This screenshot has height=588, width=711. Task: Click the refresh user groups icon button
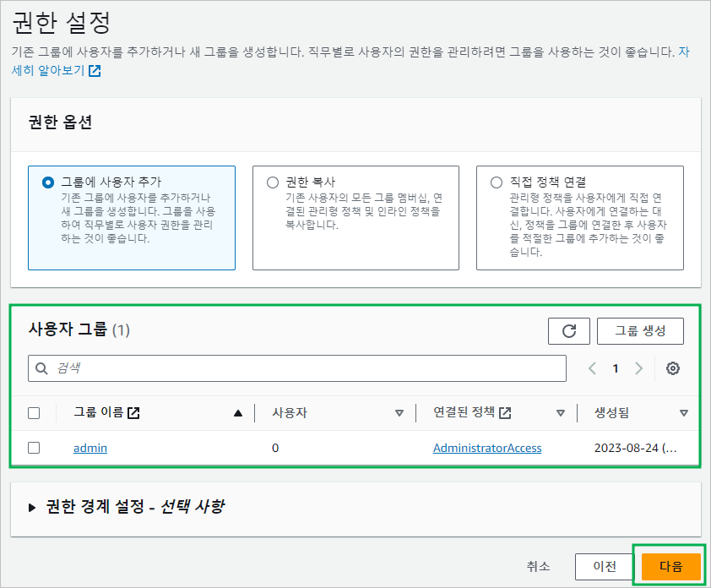tap(568, 331)
